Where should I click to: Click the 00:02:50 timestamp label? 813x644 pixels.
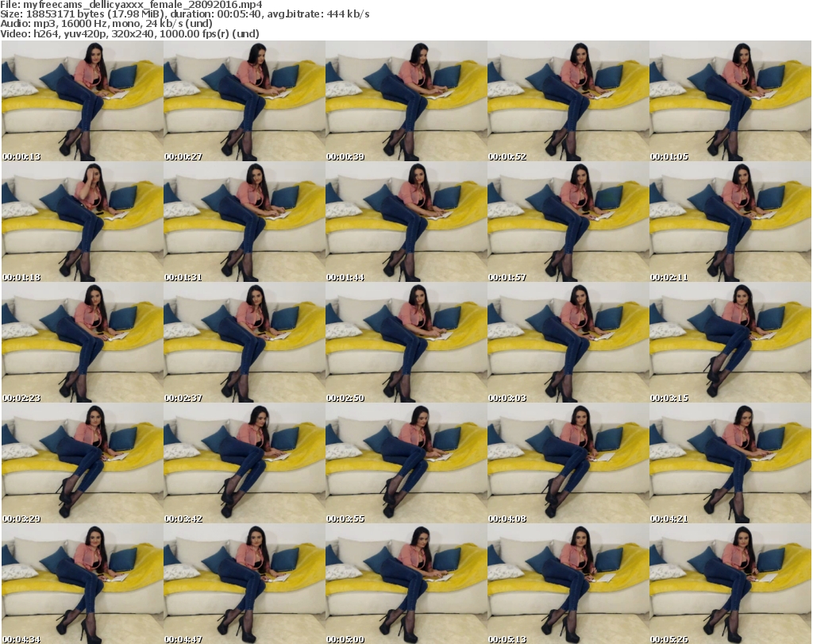click(345, 398)
